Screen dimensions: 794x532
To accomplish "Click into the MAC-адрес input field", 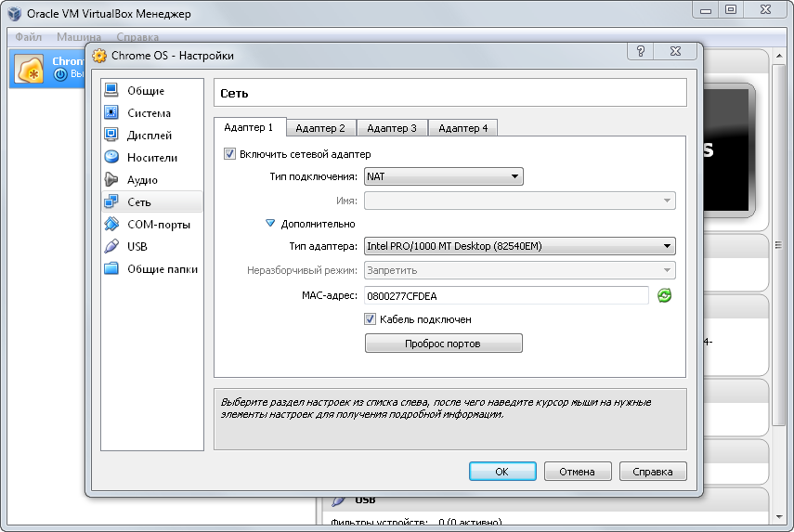I will click(x=506, y=295).
